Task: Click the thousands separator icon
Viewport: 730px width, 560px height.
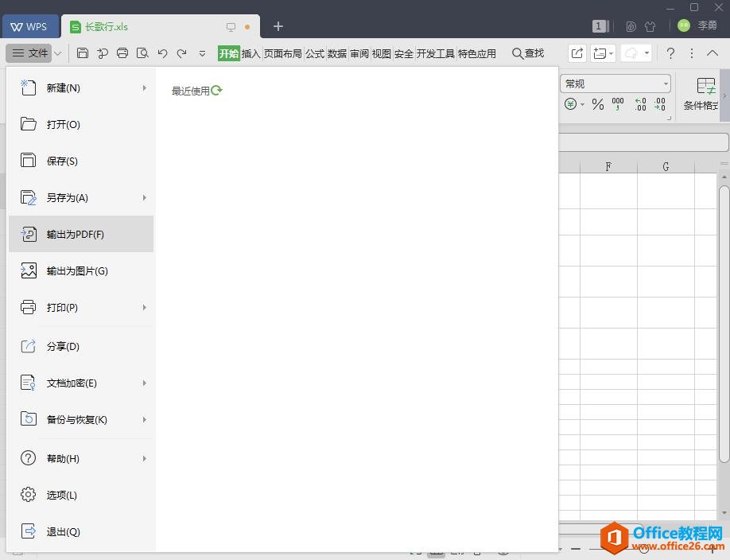Action: coord(618,104)
